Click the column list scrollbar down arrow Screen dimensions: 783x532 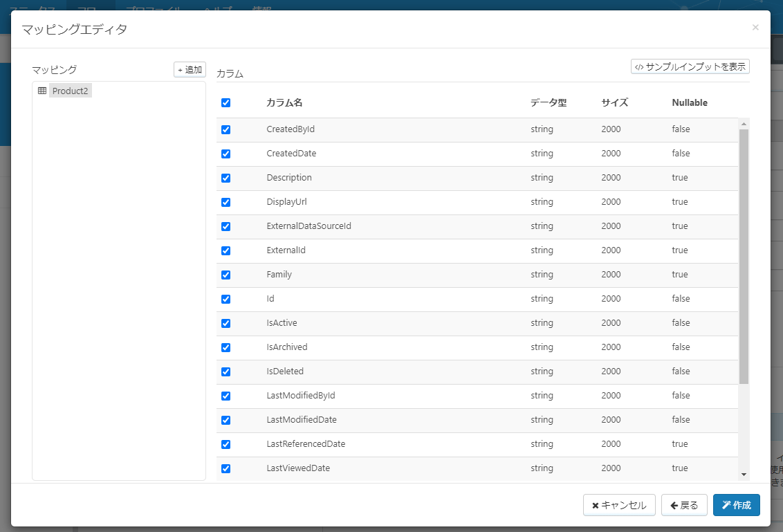(x=744, y=475)
